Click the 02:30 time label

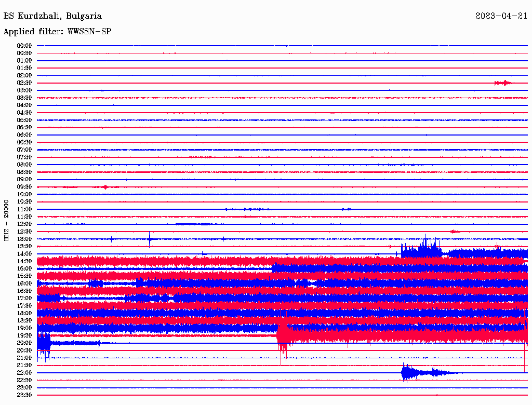[24, 83]
